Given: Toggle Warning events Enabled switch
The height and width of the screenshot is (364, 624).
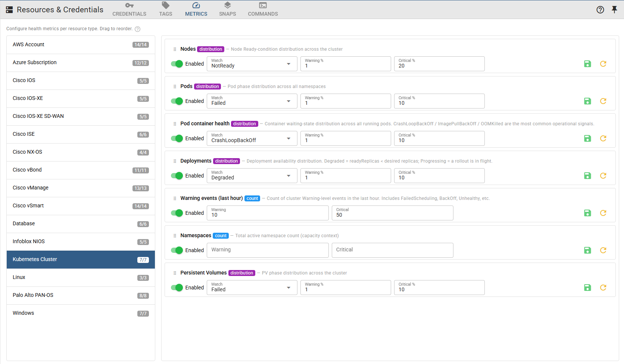Looking at the screenshot, I should [177, 213].
